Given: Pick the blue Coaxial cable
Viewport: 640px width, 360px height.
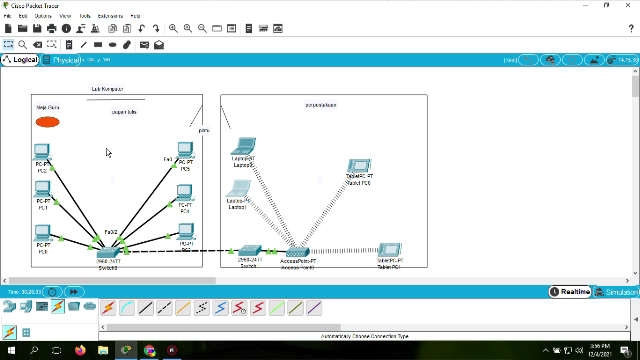Looking at the screenshot, I should coord(220,308).
